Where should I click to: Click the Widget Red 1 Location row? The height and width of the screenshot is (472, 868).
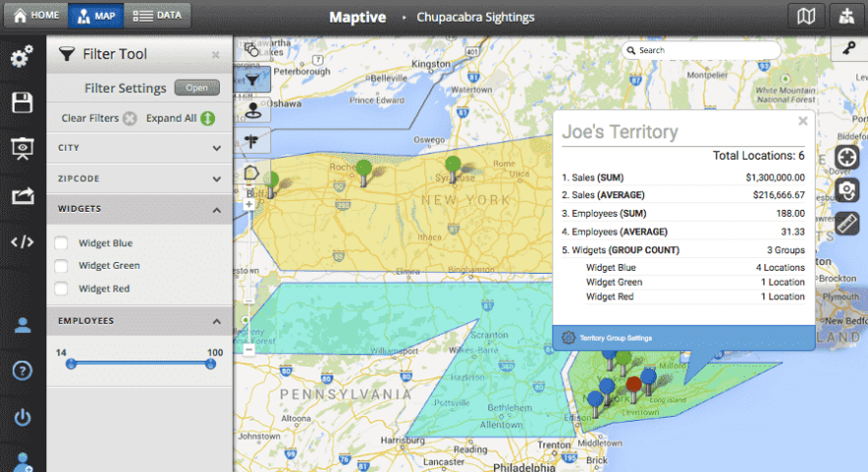(x=694, y=297)
